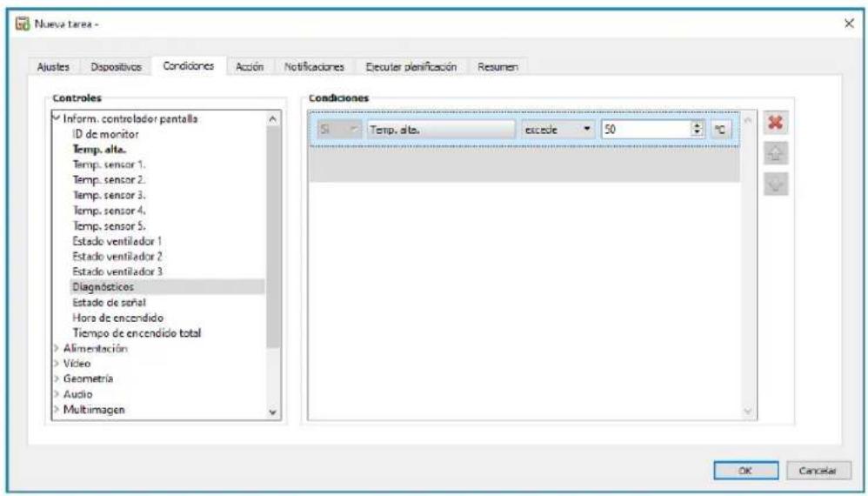Select ID de monitor in controls tree

click(106, 134)
